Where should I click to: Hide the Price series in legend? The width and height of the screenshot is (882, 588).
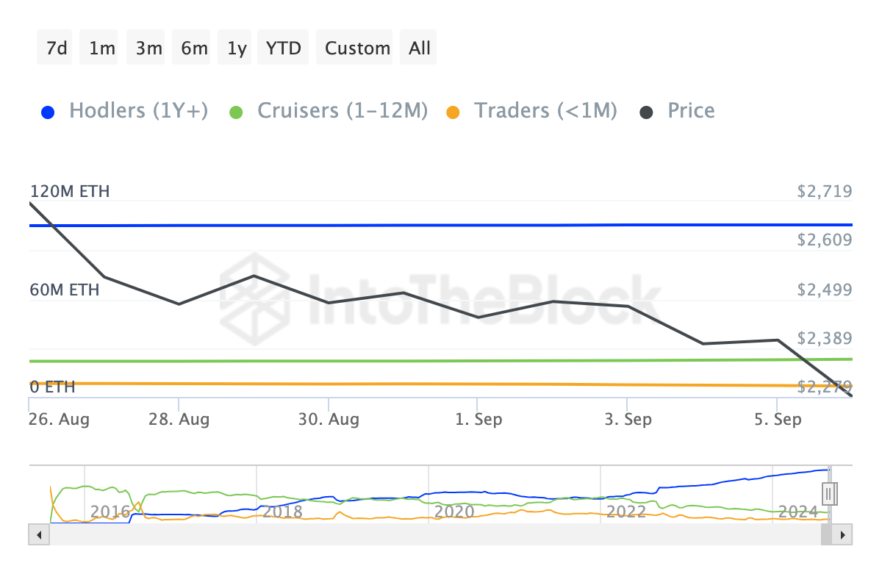tap(691, 111)
